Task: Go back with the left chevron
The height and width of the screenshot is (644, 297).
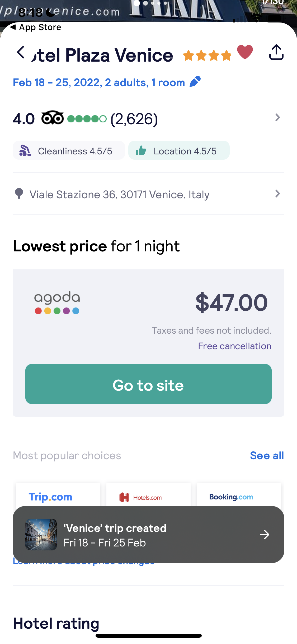Action: (21, 52)
